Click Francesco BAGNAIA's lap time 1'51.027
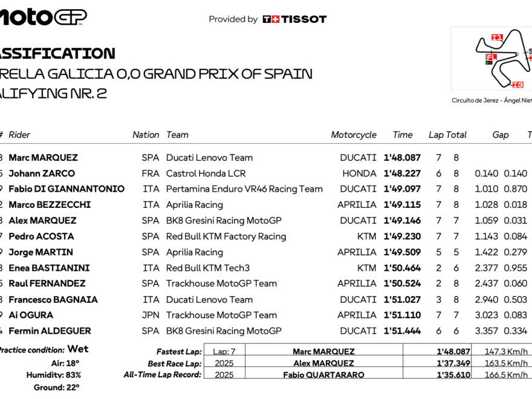Viewport: 532px width, 399px height. tap(402, 299)
